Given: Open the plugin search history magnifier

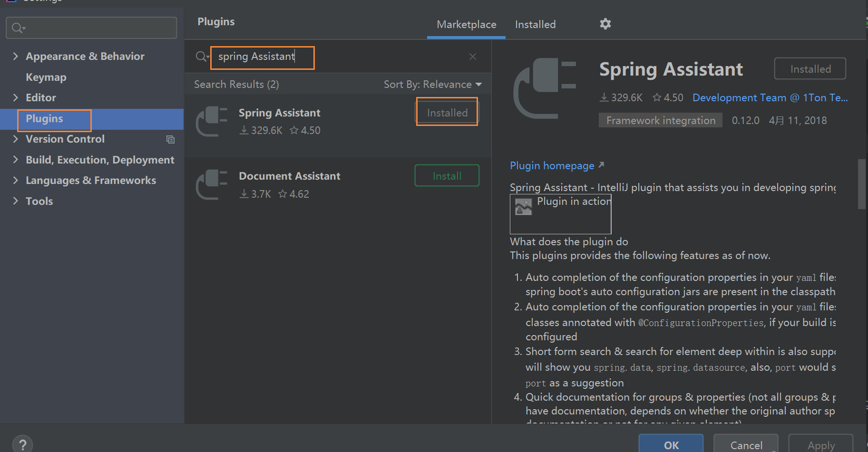Looking at the screenshot, I should pyautogui.click(x=202, y=57).
